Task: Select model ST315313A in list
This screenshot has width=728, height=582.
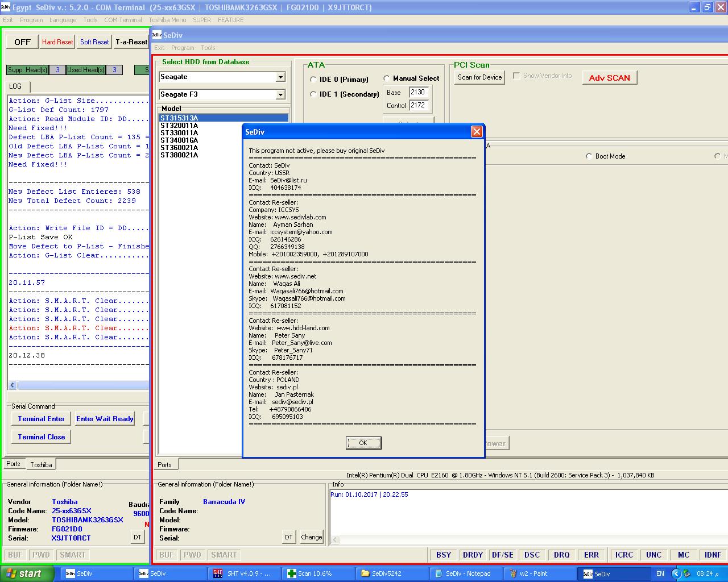Action: tap(224, 118)
